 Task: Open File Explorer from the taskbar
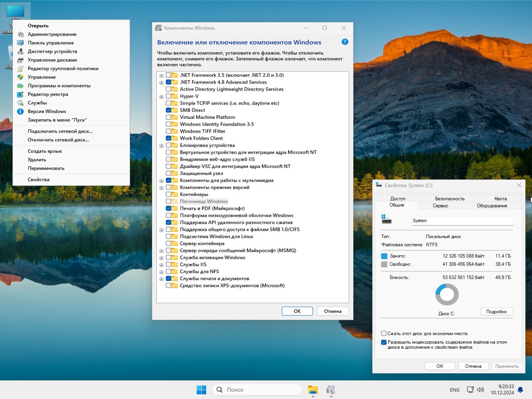pyautogui.click(x=313, y=389)
